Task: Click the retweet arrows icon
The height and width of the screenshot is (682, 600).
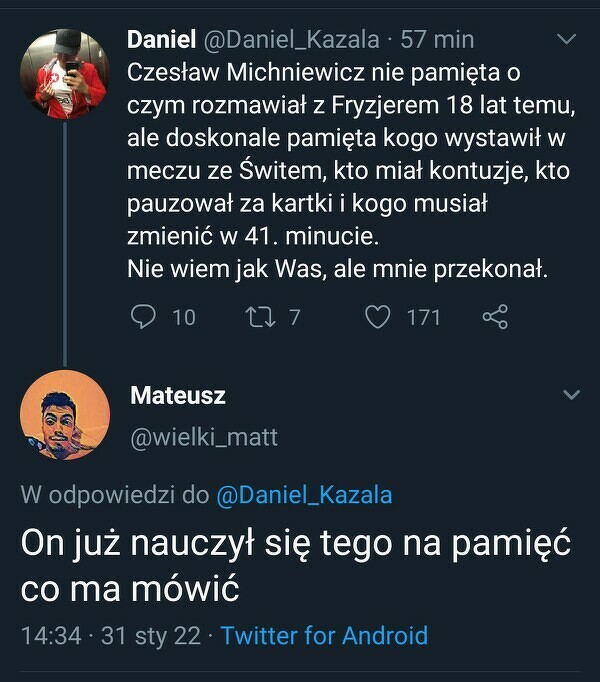Action: click(257, 317)
